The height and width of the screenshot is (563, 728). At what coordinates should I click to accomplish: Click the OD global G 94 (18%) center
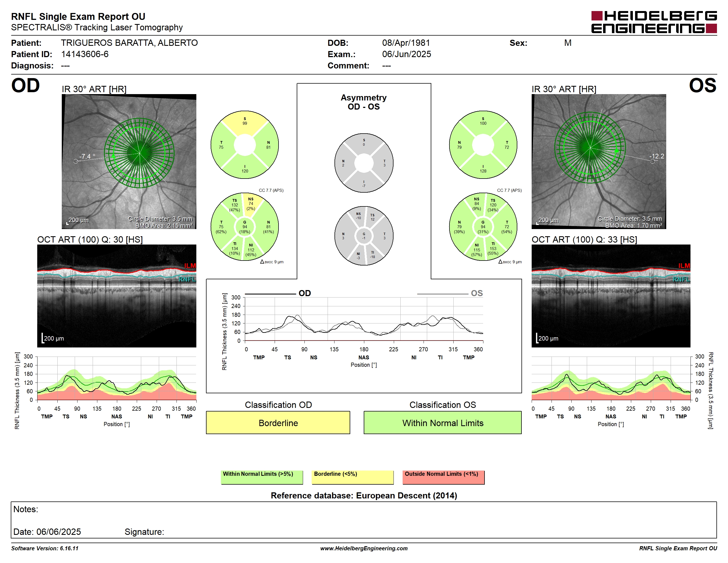coord(245,227)
